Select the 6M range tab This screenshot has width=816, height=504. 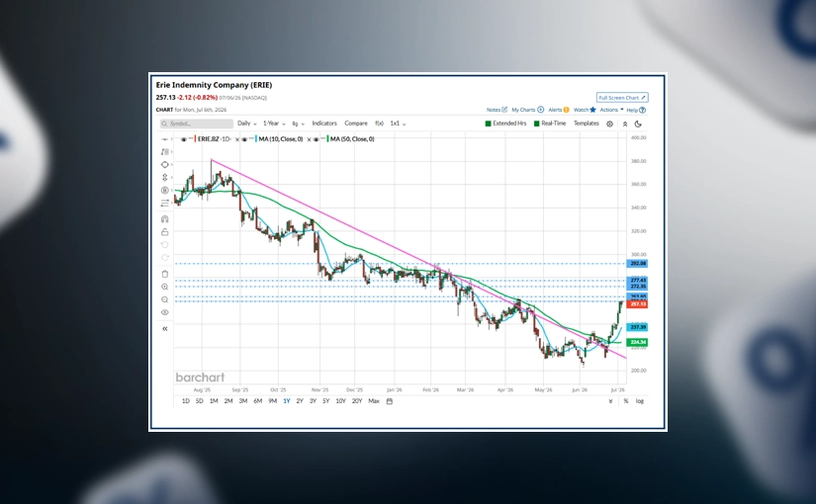click(257, 401)
